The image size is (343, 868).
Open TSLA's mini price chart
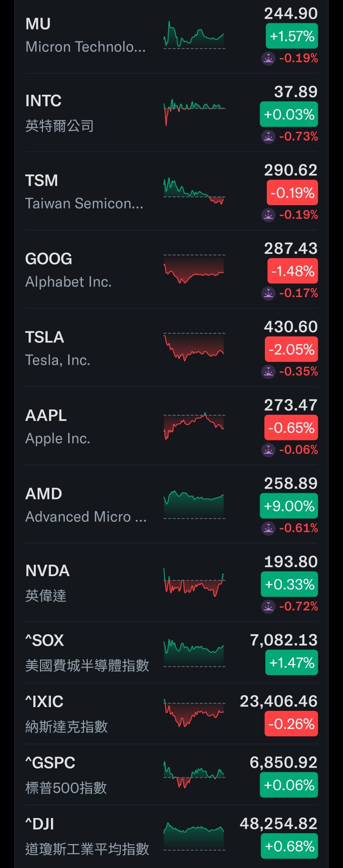click(x=194, y=348)
